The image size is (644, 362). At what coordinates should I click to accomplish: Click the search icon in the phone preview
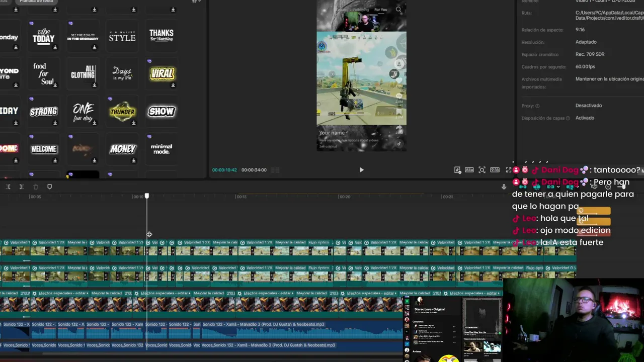click(398, 10)
